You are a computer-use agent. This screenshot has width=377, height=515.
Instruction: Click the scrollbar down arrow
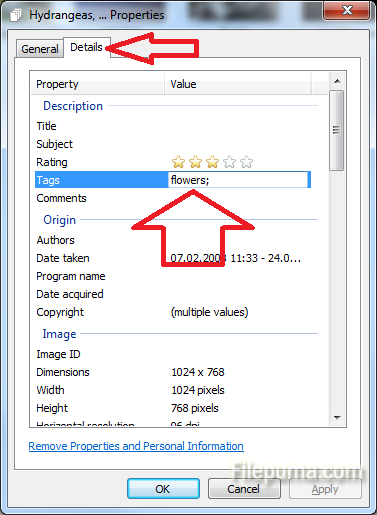(x=337, y=417)
